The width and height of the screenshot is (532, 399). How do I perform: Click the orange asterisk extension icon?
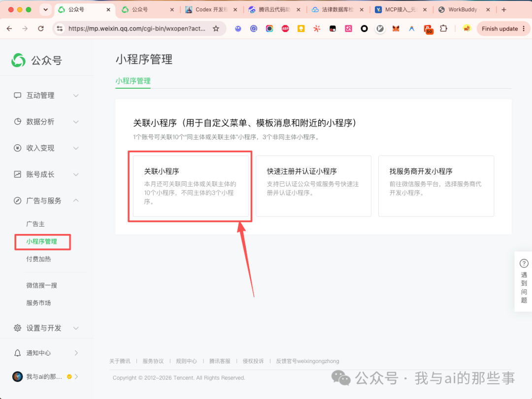317,29
